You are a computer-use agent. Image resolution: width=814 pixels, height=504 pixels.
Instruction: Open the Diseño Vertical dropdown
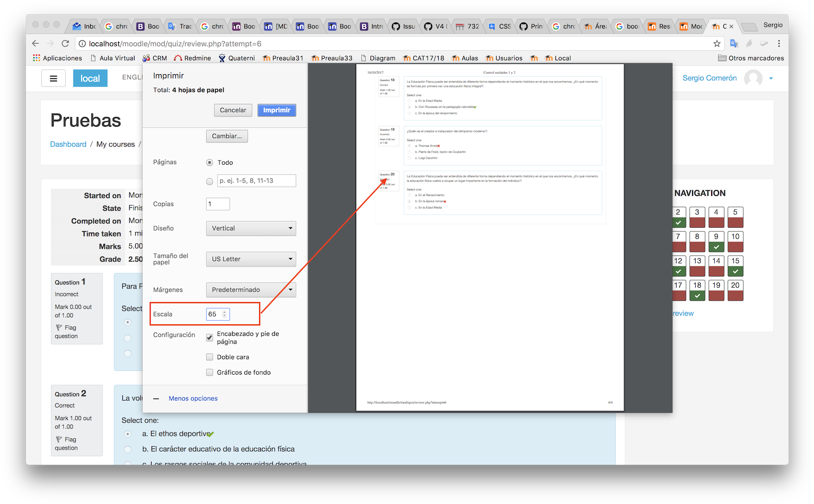tap(251, 228)
